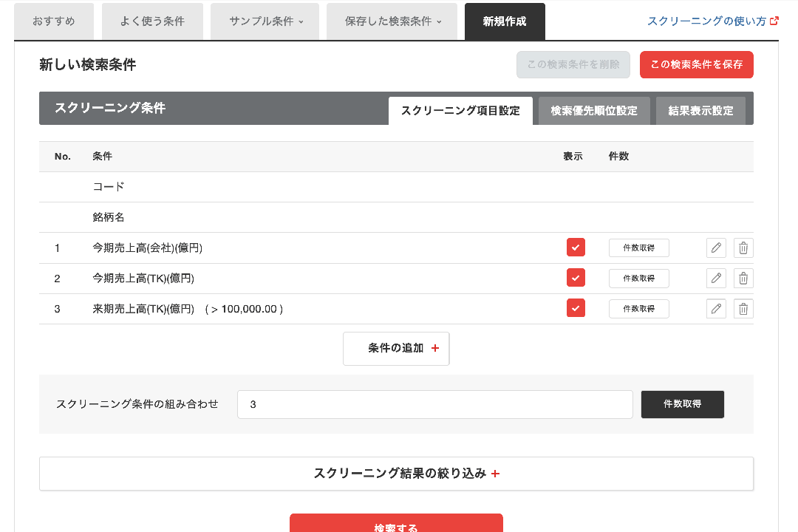Viewport: 798px width, 532px height.
Task: Uncheck 表示 checkbox for 今期売上高(会社)
Action: 576,248
